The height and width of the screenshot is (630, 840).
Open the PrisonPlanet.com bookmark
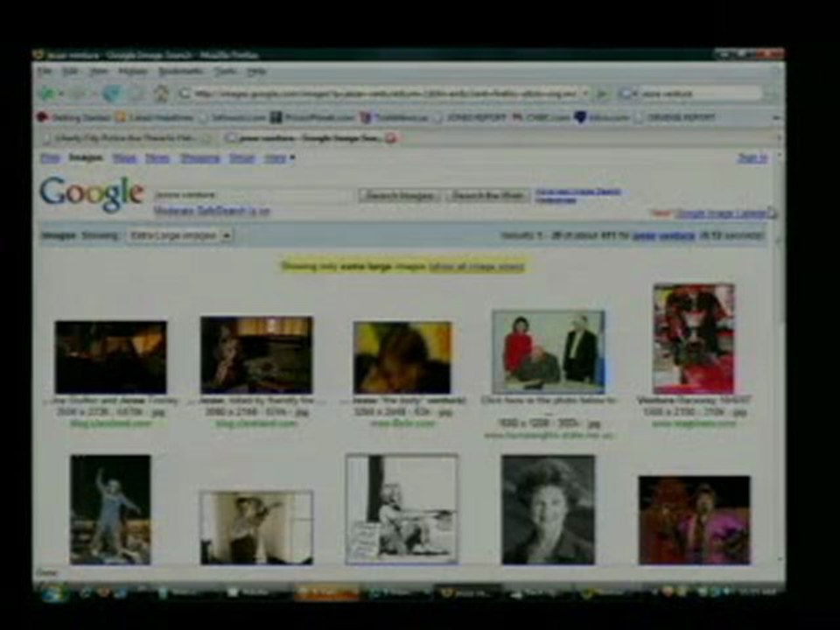tap(311, 117)
